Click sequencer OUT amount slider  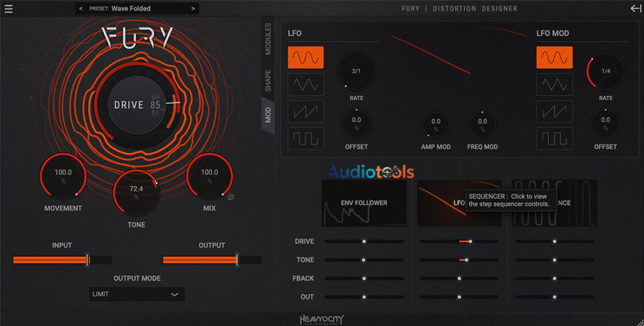555,297
